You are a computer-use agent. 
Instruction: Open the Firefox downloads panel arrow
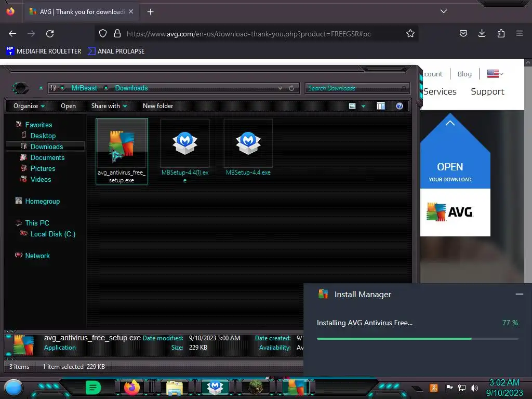pos(482,33)
